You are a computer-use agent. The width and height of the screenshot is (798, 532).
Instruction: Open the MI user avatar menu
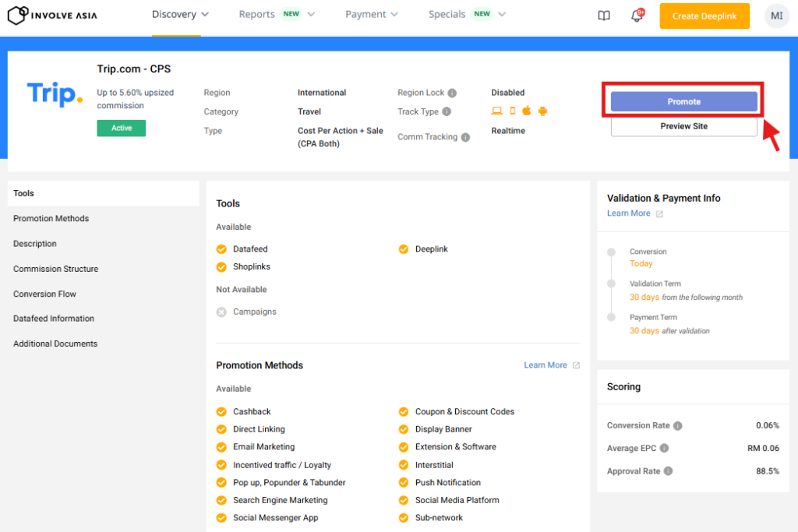[x=776, y=16]
